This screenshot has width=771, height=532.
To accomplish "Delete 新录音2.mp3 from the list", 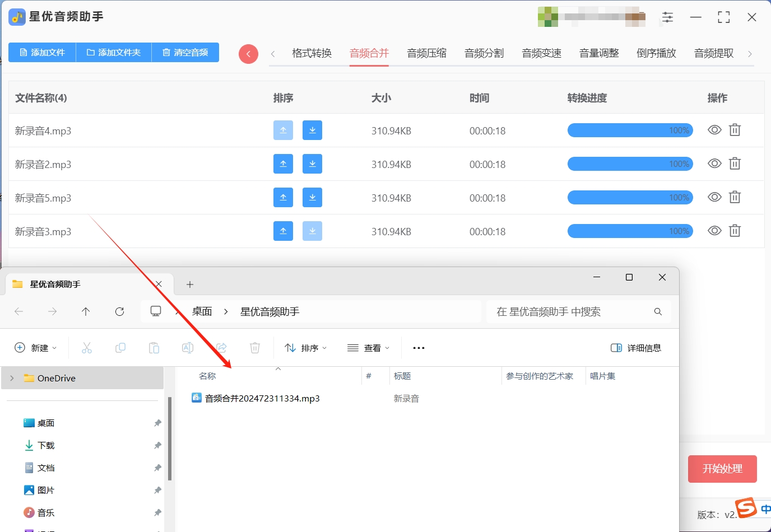I will click(x=735, y=164).
